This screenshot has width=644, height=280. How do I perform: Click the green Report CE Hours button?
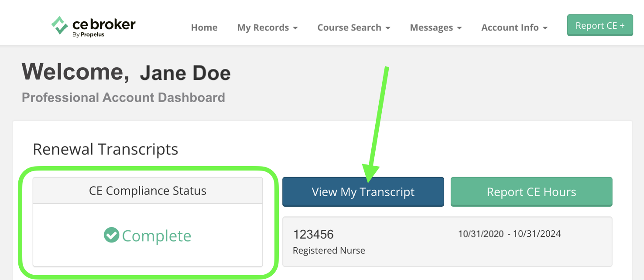point(531,192)
